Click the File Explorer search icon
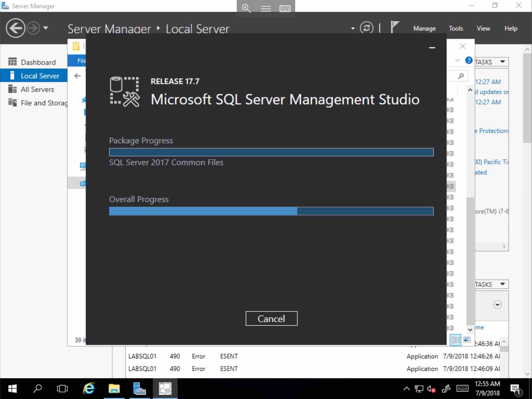The image size is (532, 399). [x=461, y=76]
